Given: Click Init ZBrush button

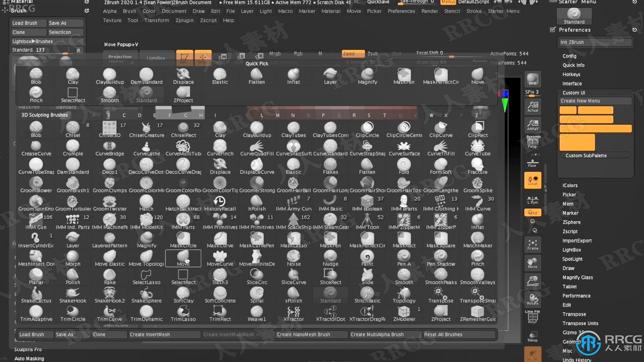Looking at the screenshot, I should coord(595,42).
